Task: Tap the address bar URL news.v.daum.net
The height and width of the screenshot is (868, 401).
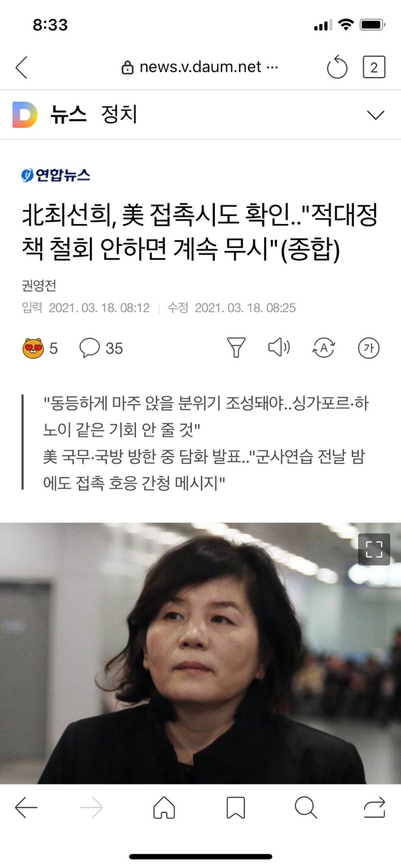Action: click(x=200, y=67)
